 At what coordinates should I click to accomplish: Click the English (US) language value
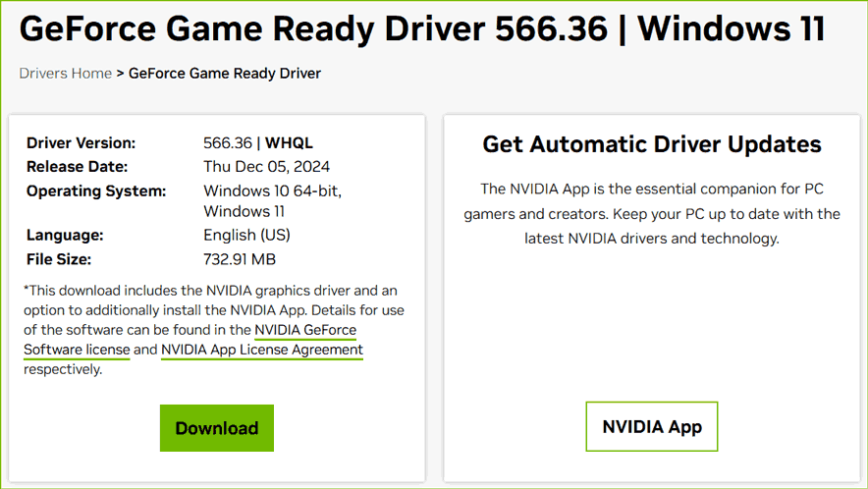[x=246, y=236]
